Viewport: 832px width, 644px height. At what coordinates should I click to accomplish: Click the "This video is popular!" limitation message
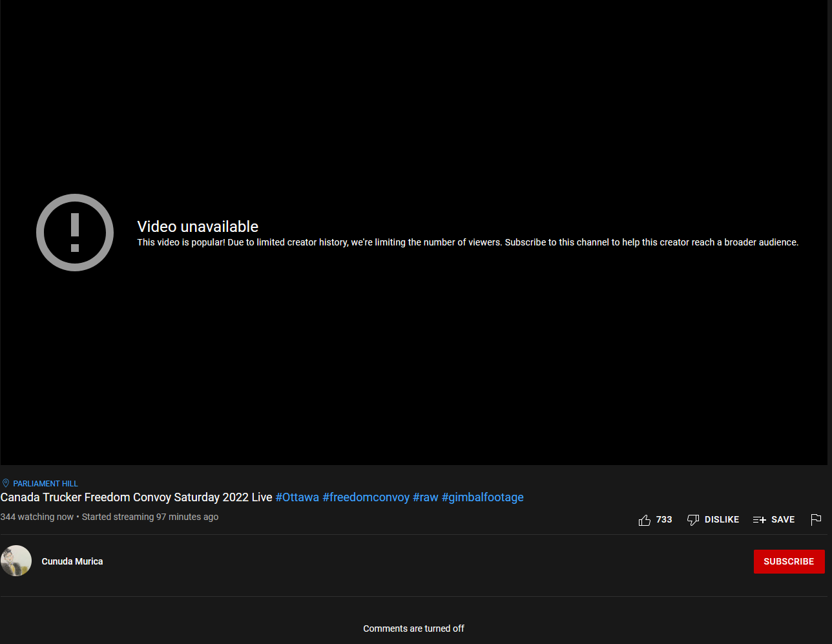468,242
